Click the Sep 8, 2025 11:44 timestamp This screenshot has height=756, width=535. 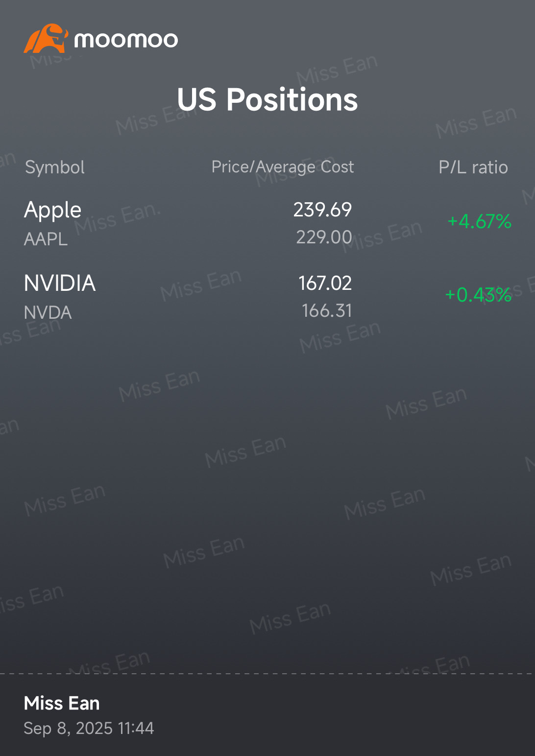pos(89,728)
